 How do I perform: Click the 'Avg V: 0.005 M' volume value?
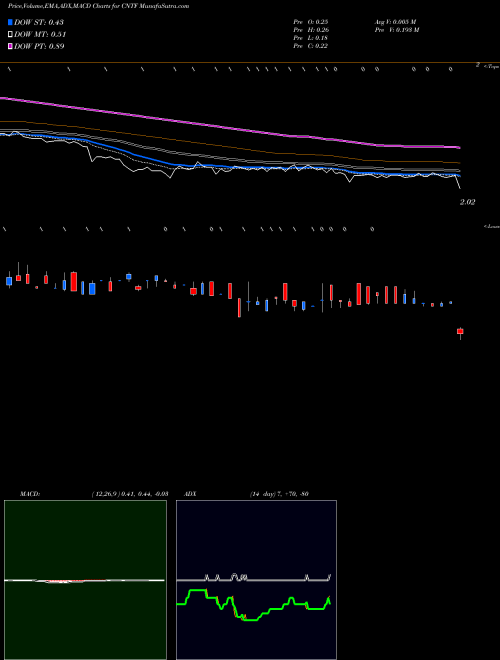pos(395,21)
